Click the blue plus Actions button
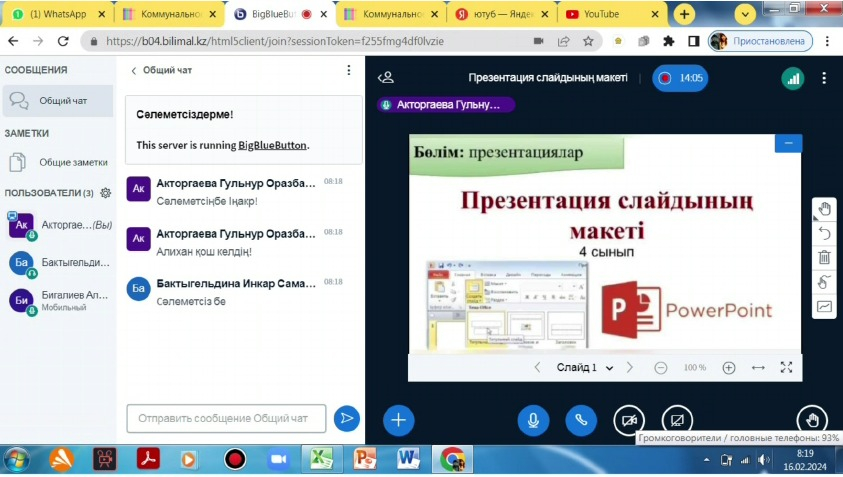843x477 pixels. tap(398, 420)
